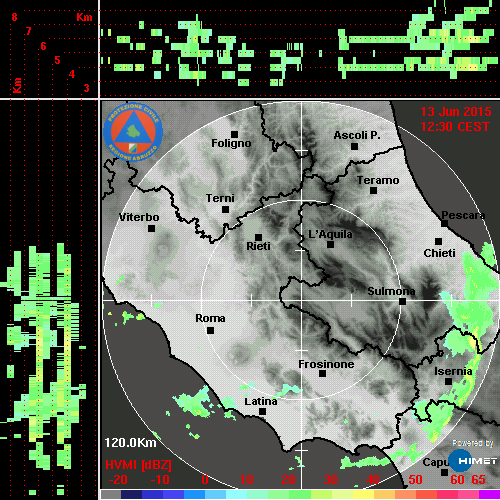Viewport: 500px width, 500px height.
Task: Click the dark navy swatch on the color bar
Action: [x=131, y=494]
